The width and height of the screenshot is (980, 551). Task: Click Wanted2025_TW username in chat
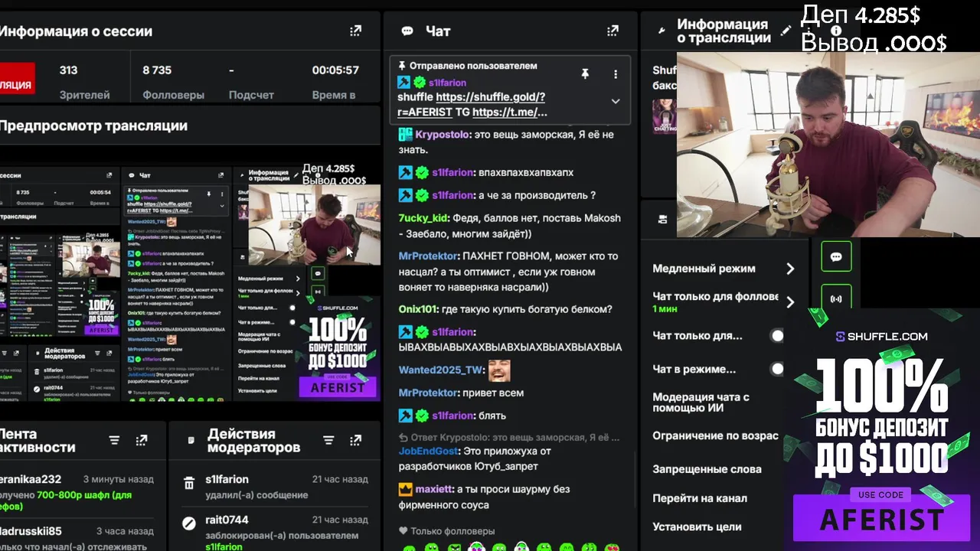coord(441,370)
